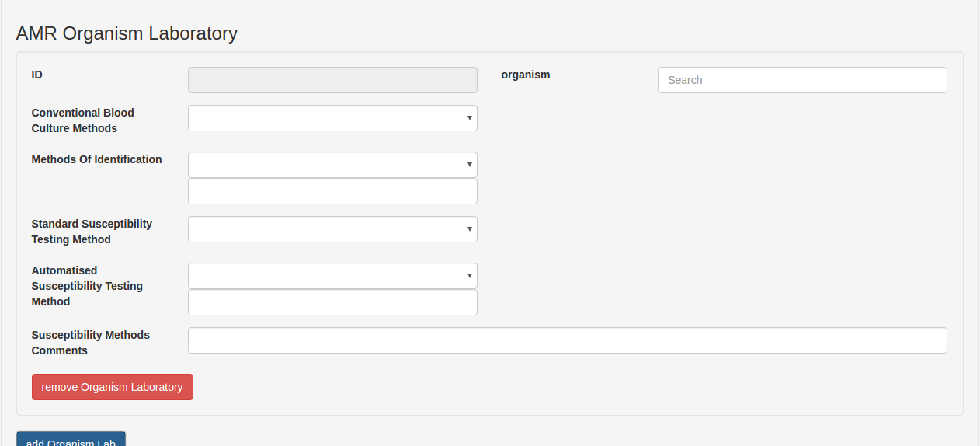The height and width of the screenshot is (446, 980).
Task: Open the Conventional Blood Culture Methods dropdown
Action: pyautogui.click(x=332, y=118)
